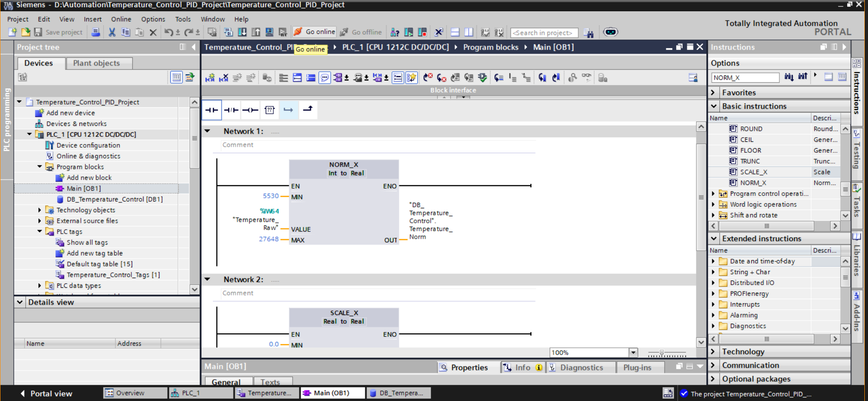Expand the Technology instructions section
This screenshot has height=401, width=868.
[714, 351]
